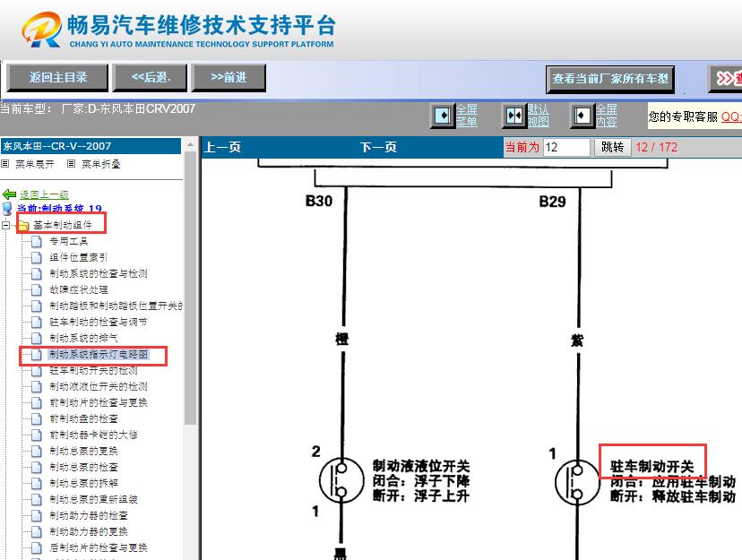Click document icon beside 专用工具

tap(37, 241)
